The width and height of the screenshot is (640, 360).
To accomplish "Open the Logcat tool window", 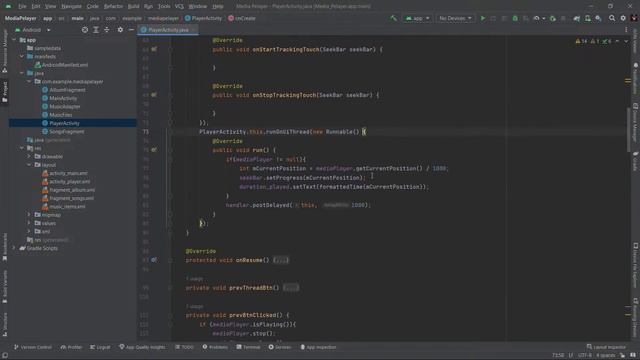I will pos(100,347).
